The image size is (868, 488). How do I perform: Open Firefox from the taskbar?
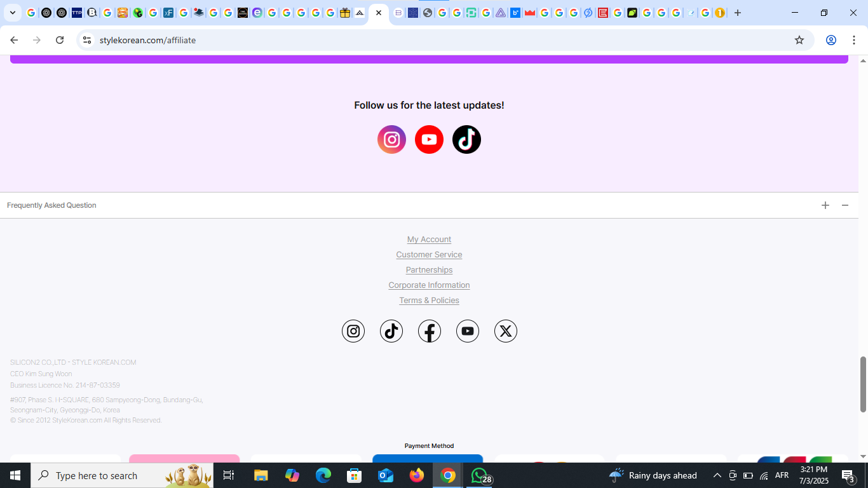[417, 475]
